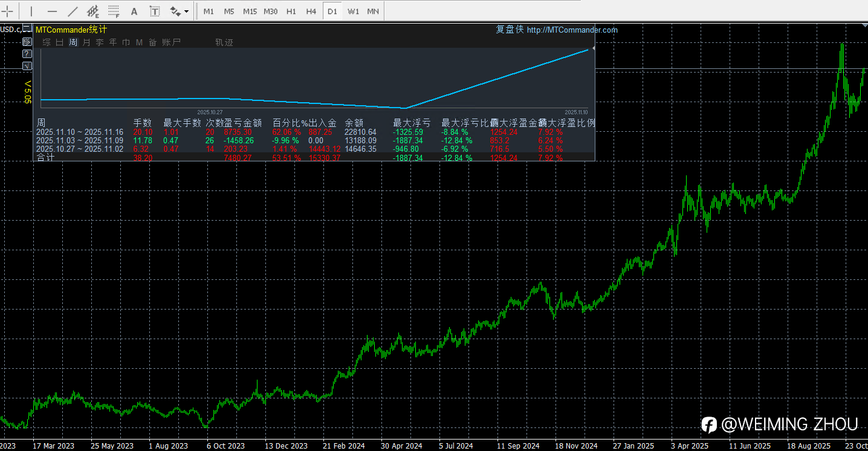Switch chart to W1 weekly timeframe

[x=354, y=11]
